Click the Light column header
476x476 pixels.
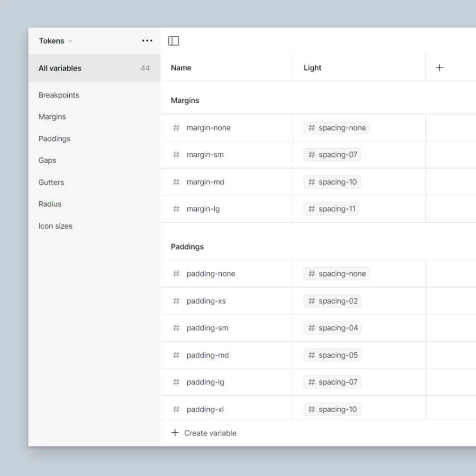pos(312,67)
